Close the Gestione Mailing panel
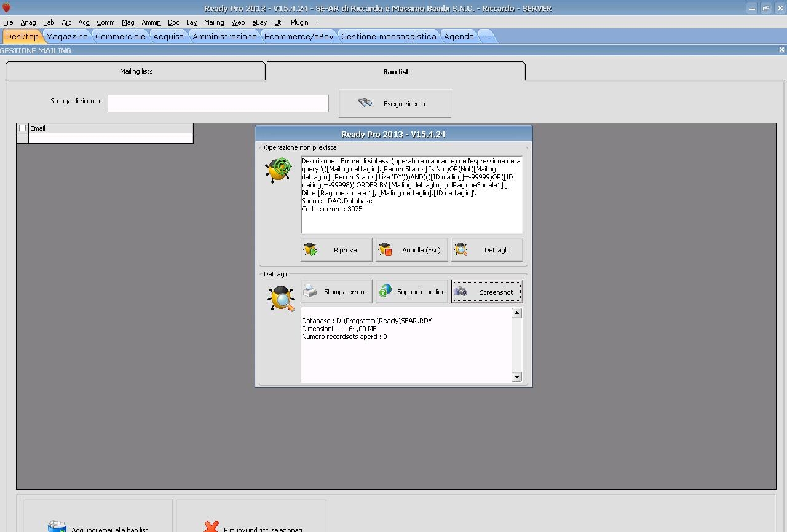 point(781,50)
